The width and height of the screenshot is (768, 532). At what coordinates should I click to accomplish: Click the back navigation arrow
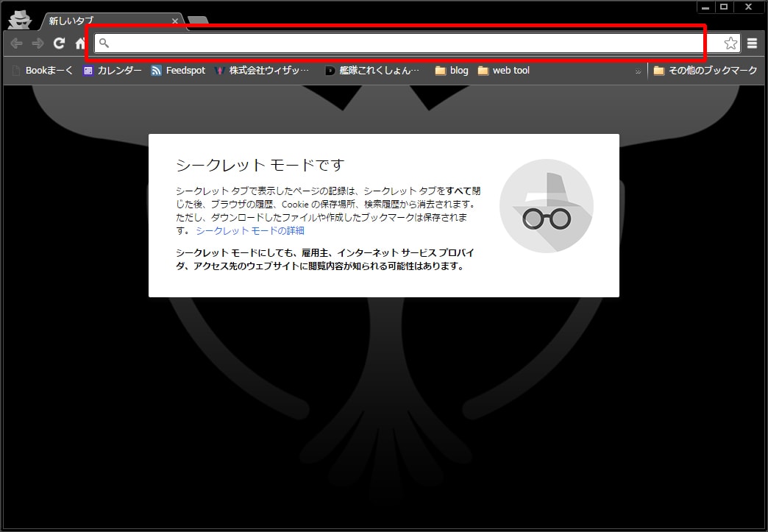coord(15,43)
